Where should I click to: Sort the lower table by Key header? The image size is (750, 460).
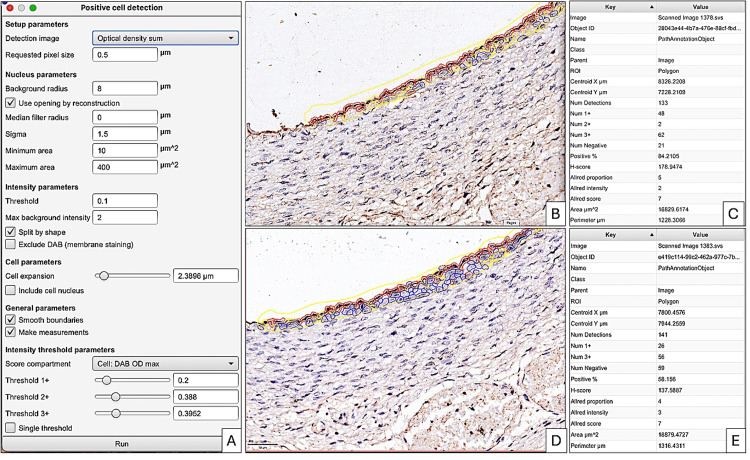(613, 235)
